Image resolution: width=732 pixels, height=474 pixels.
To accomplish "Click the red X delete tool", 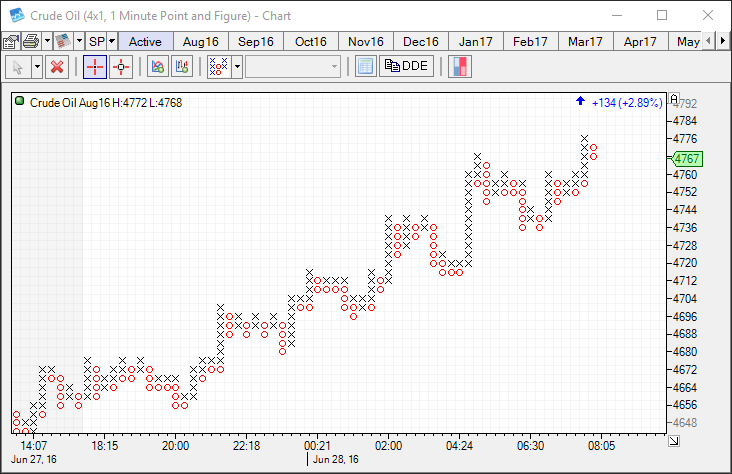I will pos(57,67).
